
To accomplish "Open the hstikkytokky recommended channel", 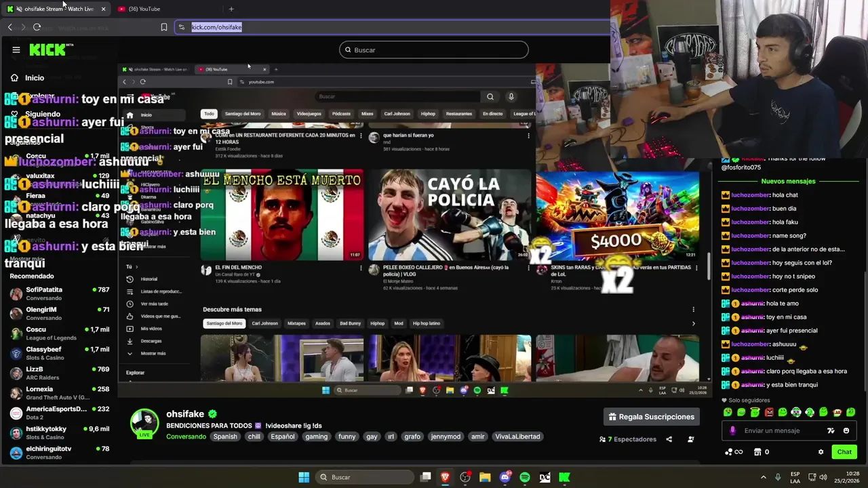I will pyautogui.click(x=59, y=433).
